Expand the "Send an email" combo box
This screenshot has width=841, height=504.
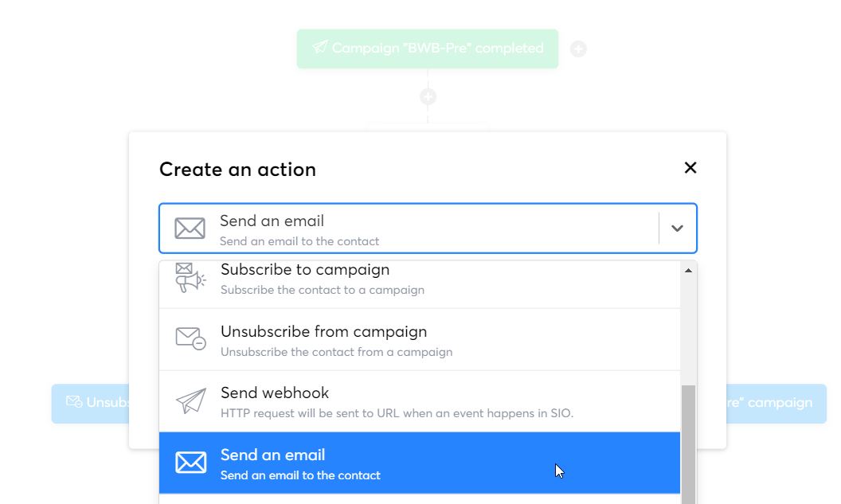pyautogui.click(x=428, y=228)
